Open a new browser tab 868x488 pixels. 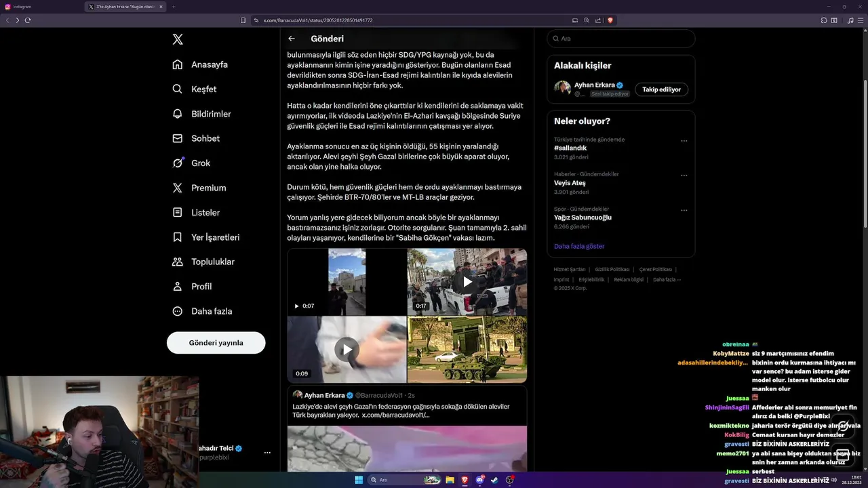(174, 7)
